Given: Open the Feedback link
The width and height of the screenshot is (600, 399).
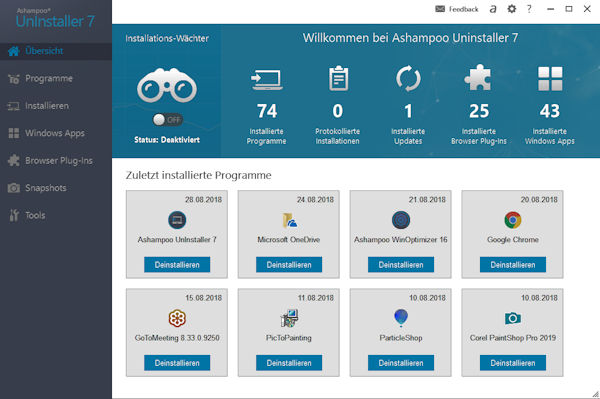Looking at the screenshot, I should (x=463, y=9).
